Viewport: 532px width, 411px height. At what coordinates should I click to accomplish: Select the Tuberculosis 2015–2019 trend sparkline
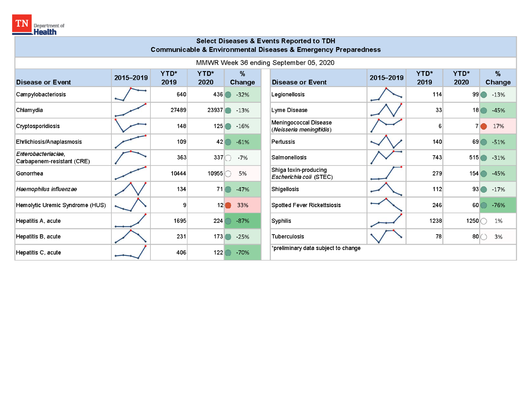point(386,237)
